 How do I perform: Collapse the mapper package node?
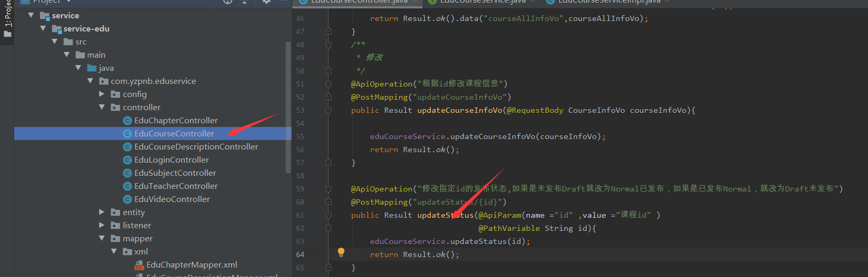coord(102,239)
